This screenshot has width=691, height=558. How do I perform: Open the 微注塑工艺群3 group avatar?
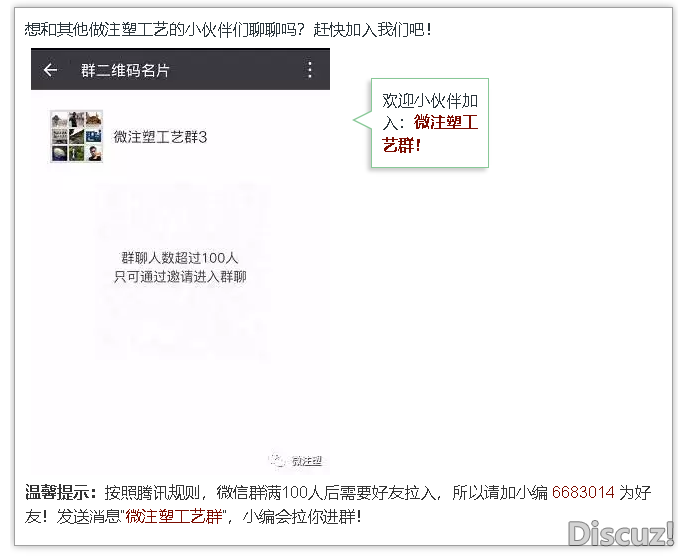(76, 136)
